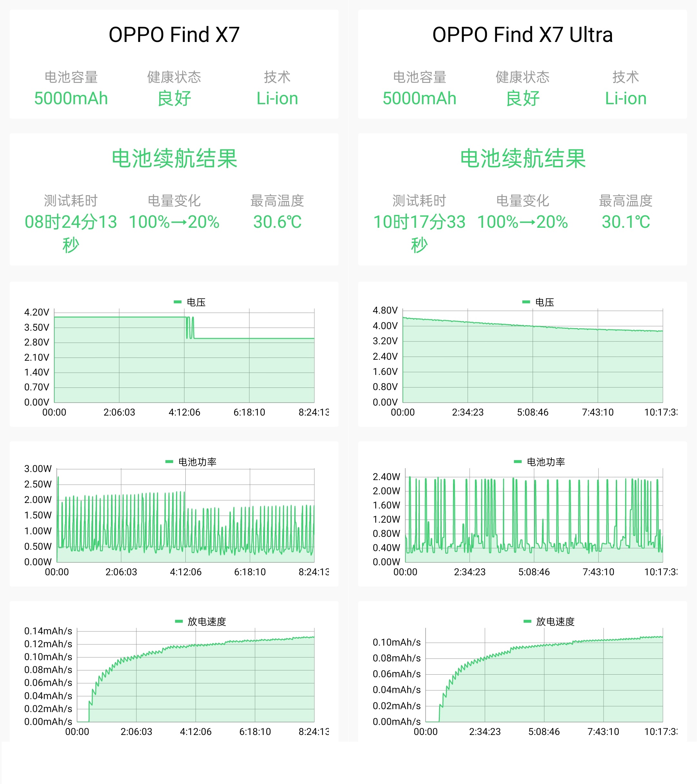Click the 4.80V axis label in Ultra voltage chart
699x784 pixels.
386,311
